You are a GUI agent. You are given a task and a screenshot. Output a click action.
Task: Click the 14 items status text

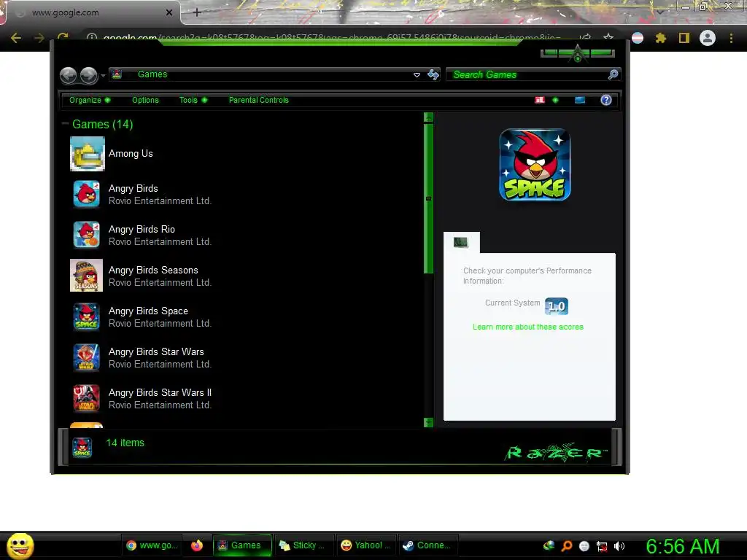tap(125, 443)
